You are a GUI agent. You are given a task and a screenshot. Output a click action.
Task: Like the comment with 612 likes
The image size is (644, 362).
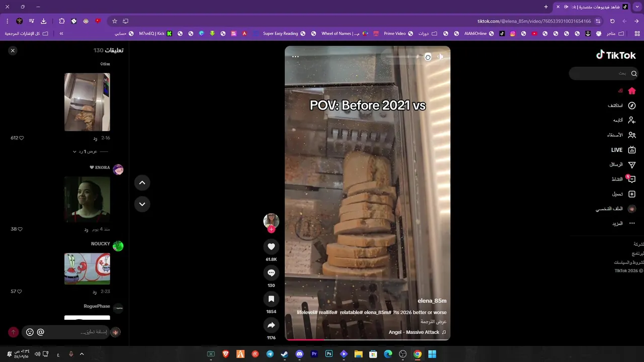21,138
